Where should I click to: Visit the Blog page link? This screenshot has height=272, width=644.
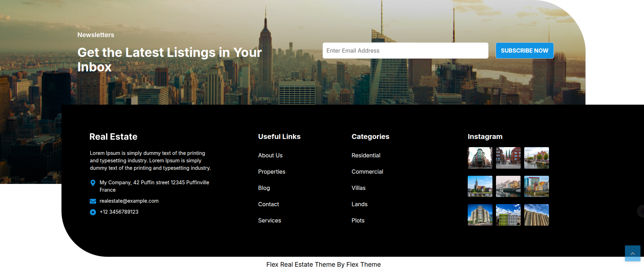[264, 188]
